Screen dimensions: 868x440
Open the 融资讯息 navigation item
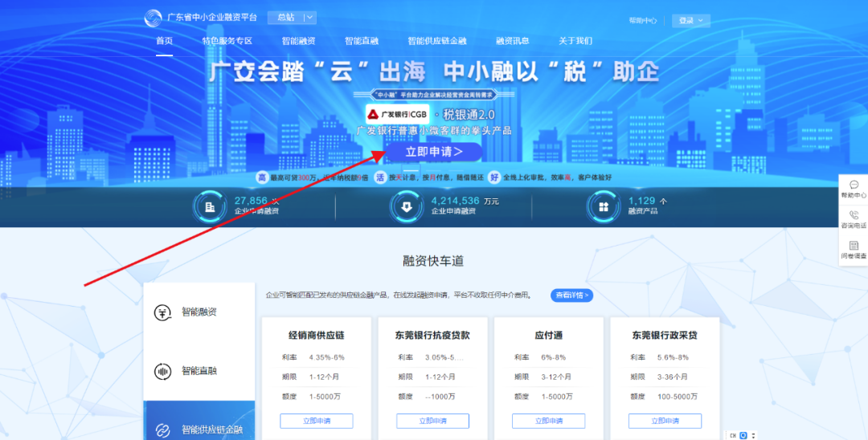point(513,41)
